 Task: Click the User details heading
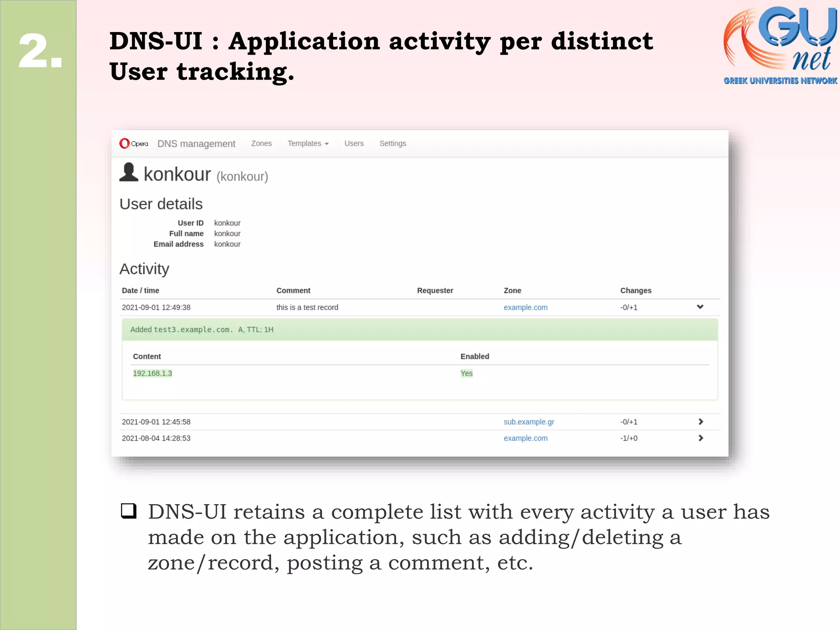click(x=161, y=204)
